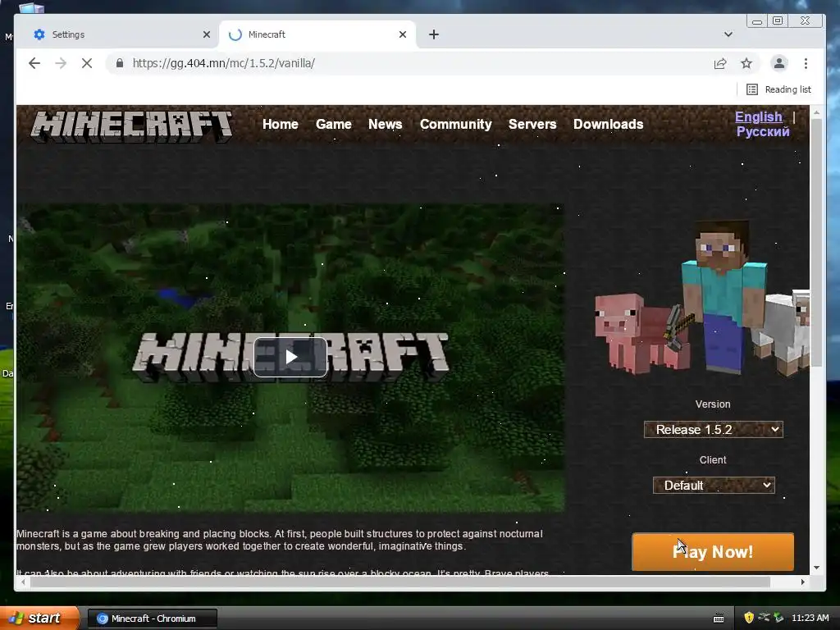Play the Minecraft trailer video
This screenshot has height=630, width=840.
[290, 358]
